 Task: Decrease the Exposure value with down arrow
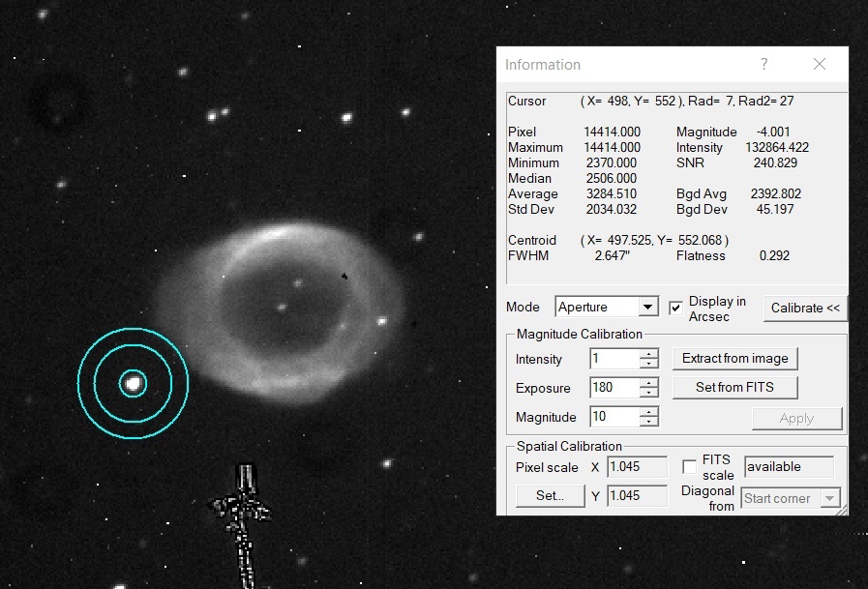[648, 392]
